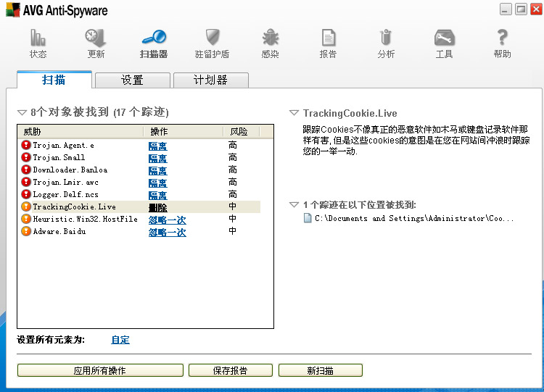Collapse the 8个对象被找到 section triangle

[22, 112]
